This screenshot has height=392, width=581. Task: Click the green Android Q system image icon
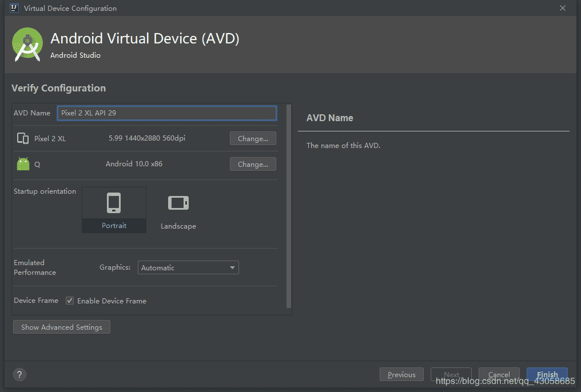tap(23, 164)
